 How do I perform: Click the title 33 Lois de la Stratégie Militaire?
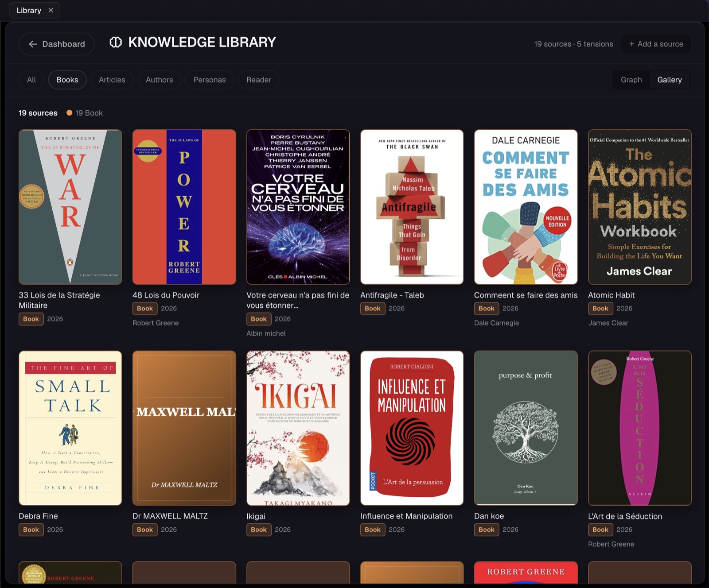tap(59, 300)
